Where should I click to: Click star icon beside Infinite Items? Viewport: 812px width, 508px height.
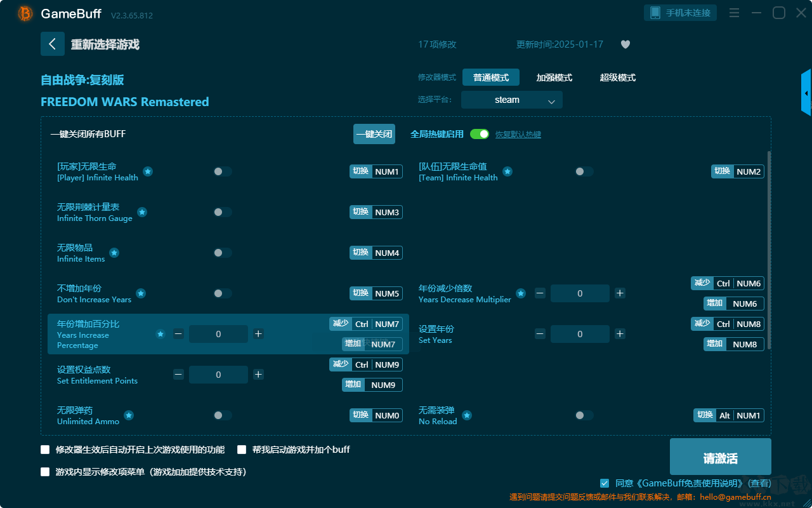point(114,253)
